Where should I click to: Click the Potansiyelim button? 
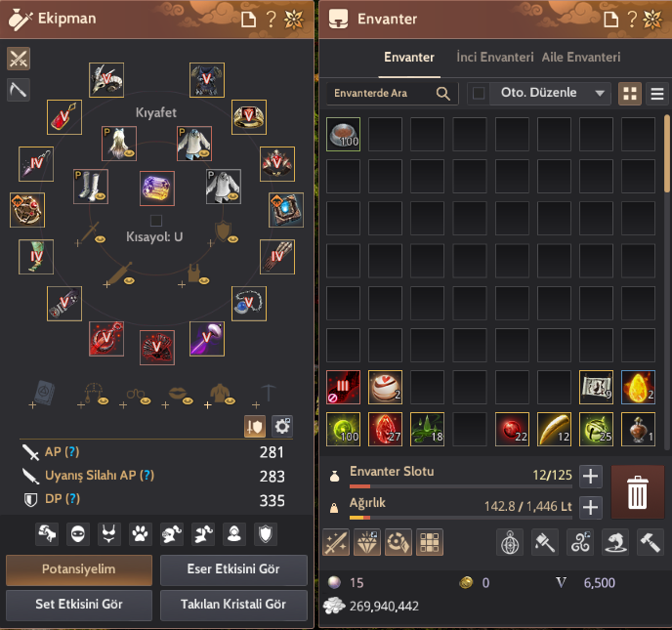pyautogui.click(x=79, y=569)
